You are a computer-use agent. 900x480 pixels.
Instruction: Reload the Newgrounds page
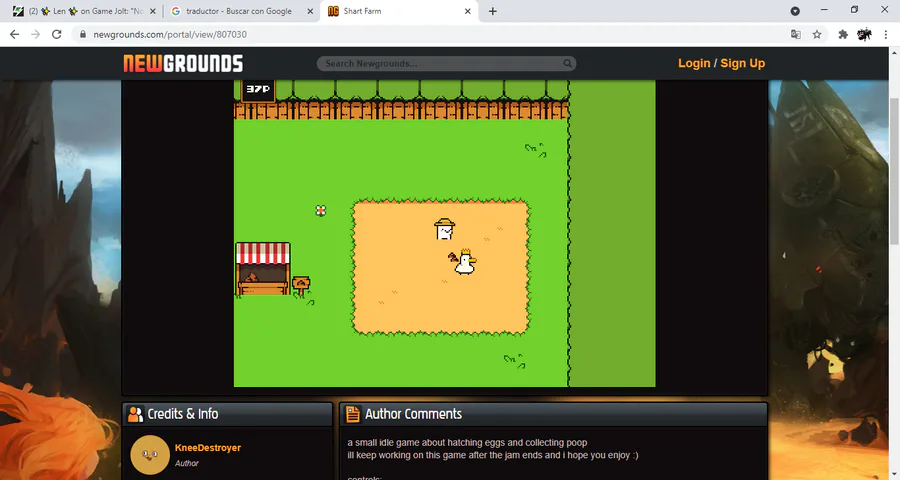56,34
